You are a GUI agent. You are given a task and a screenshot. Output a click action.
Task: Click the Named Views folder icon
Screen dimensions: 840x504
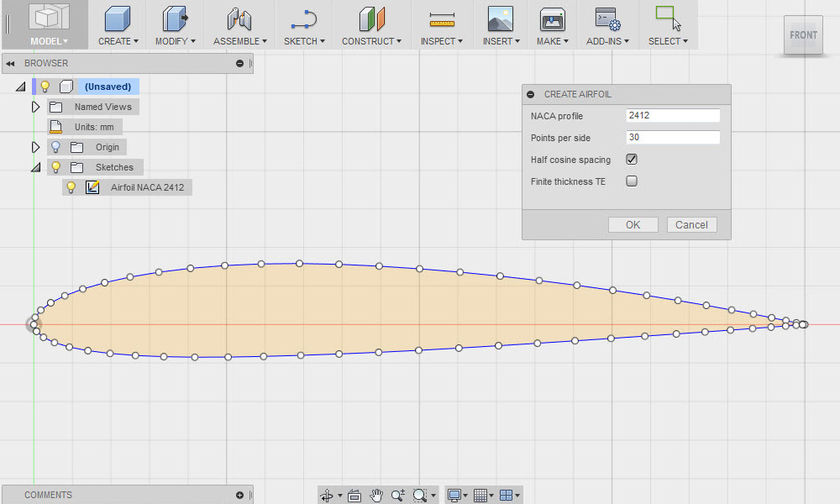click(x=55, y=108)
